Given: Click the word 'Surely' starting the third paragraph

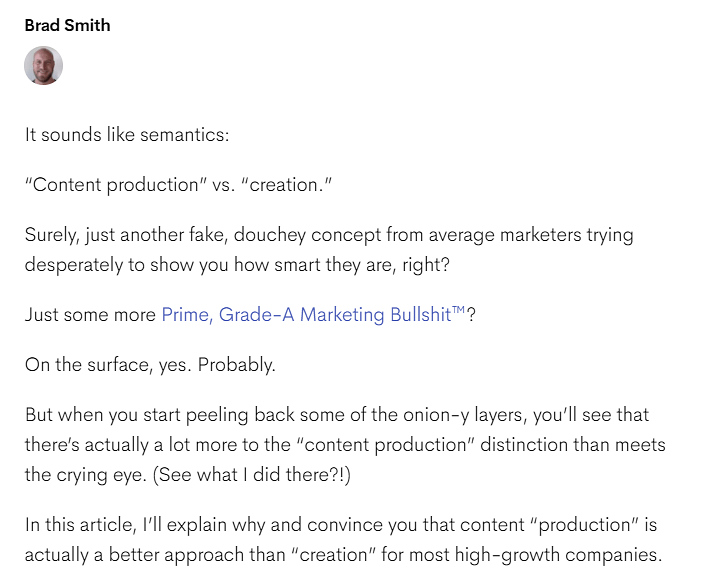Looking at the screenshot, I should (x=50, y=236).
